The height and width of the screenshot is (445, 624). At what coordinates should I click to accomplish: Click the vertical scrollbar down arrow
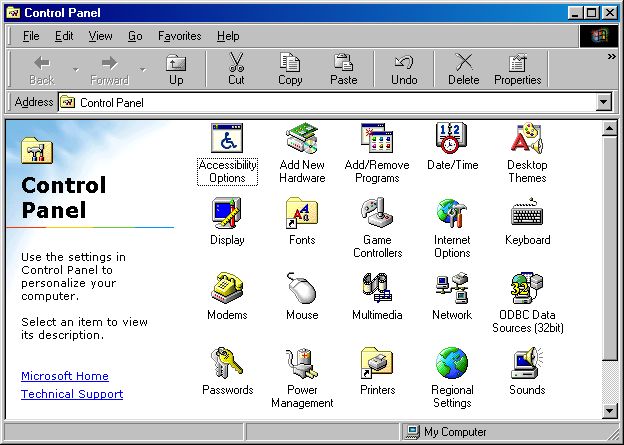coord(610,410)
